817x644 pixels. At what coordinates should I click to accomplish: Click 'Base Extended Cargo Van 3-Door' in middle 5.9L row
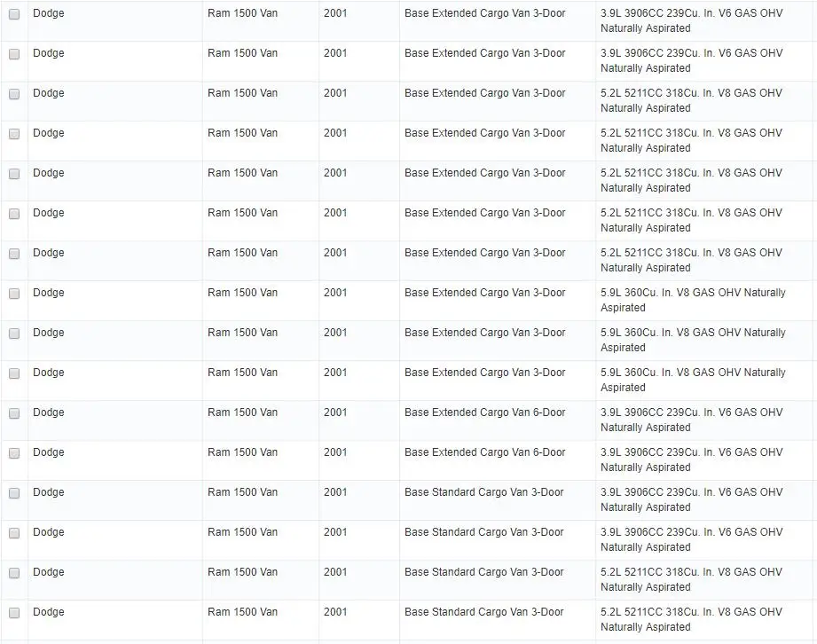coord(484,333)
